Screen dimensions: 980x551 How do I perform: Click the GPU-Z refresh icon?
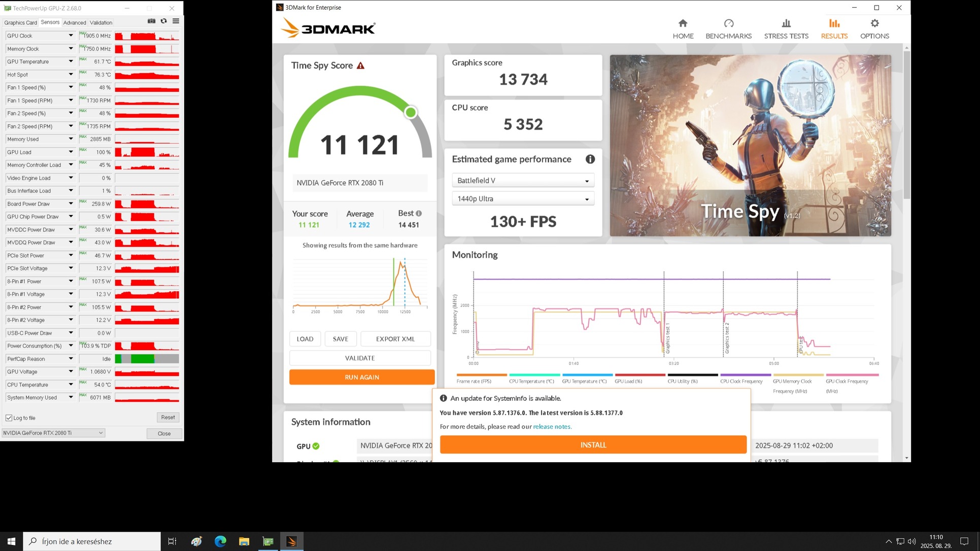[163, 21]
